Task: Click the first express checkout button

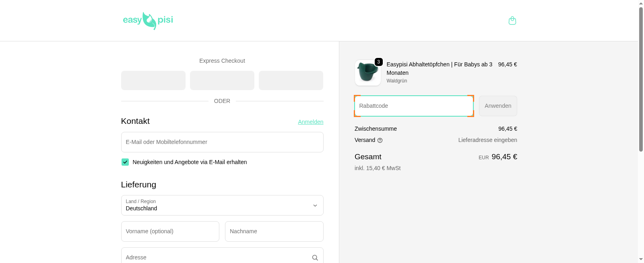Action: pyautogui.click(x=153, y=80)
